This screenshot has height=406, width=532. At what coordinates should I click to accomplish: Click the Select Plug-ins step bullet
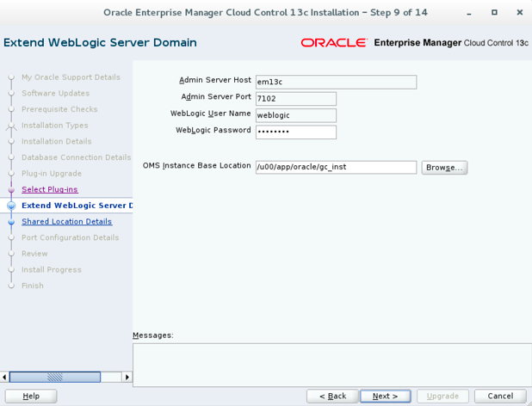[x=11, y=190]
